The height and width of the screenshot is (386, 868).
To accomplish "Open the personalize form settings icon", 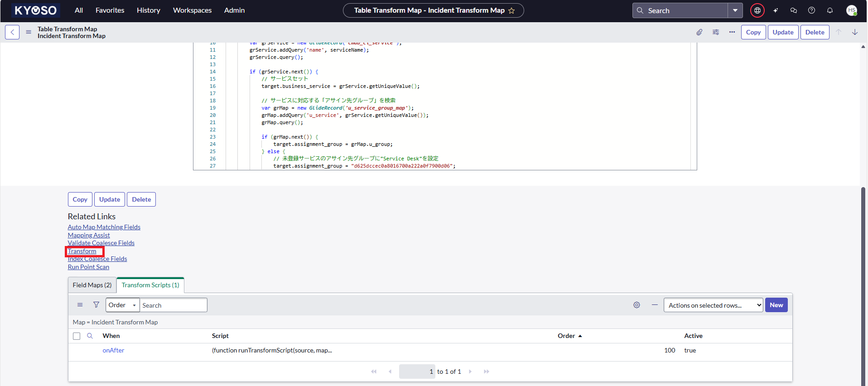I will (x=716, y=32).
